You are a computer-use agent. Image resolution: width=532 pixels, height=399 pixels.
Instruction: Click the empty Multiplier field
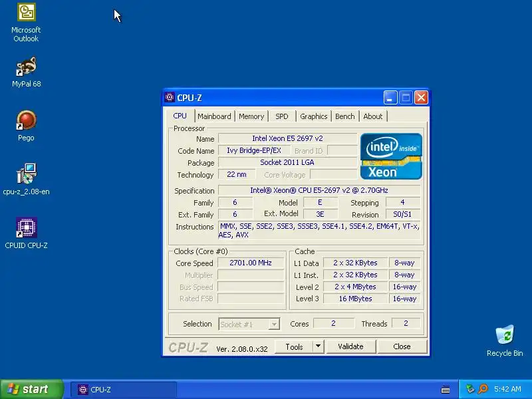[251, 275]
